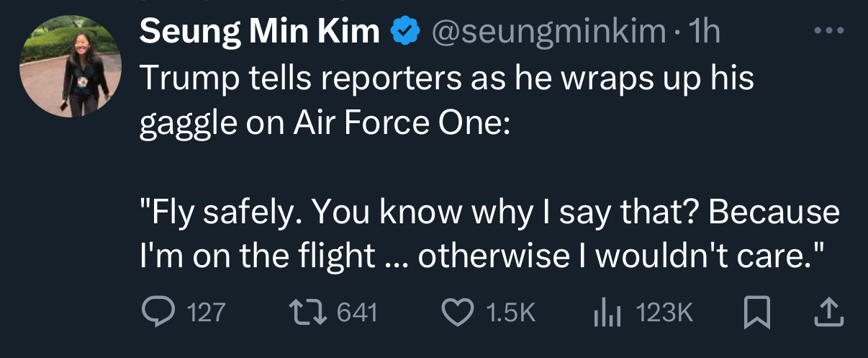The height and width of the screenshot is (358, 868).
Task: Click the 641 reposts count
Action: [358, 312]
